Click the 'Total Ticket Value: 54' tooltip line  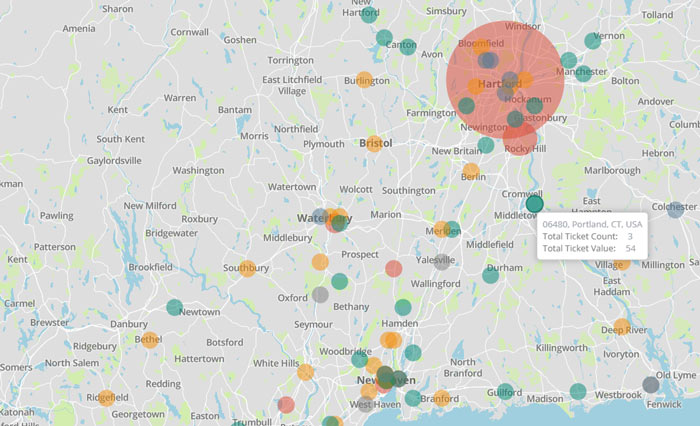[589, 248]
